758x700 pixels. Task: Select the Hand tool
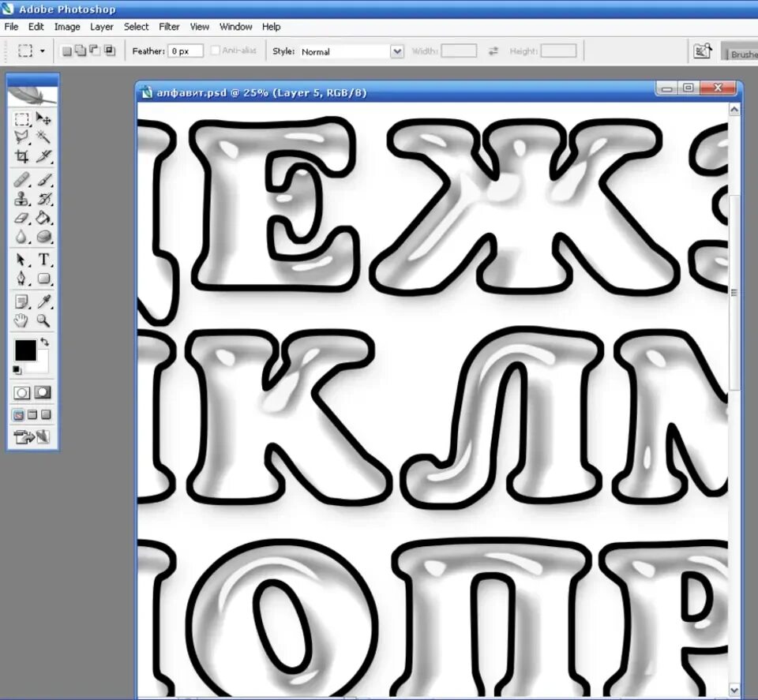click(x=21, y=320)
